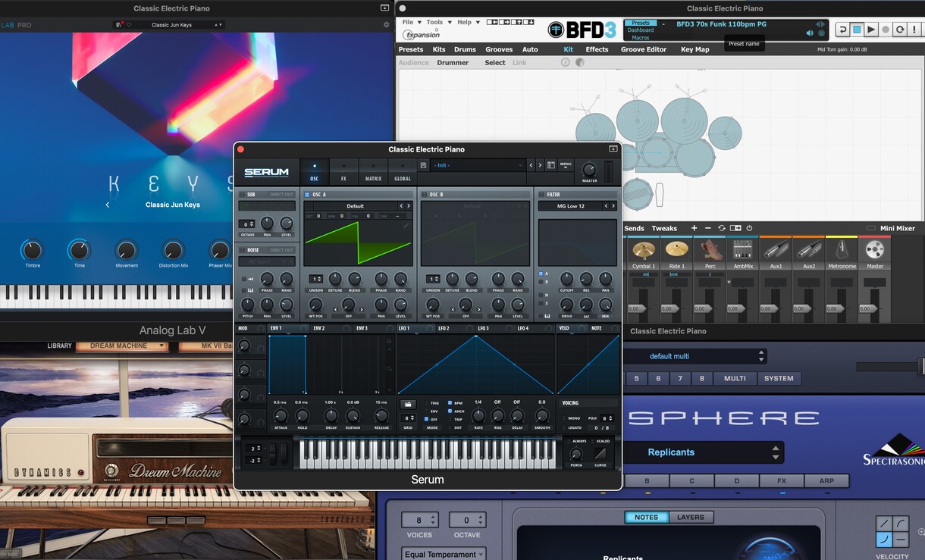Add a mixer channel with plus icon

(x=694, y=228)
